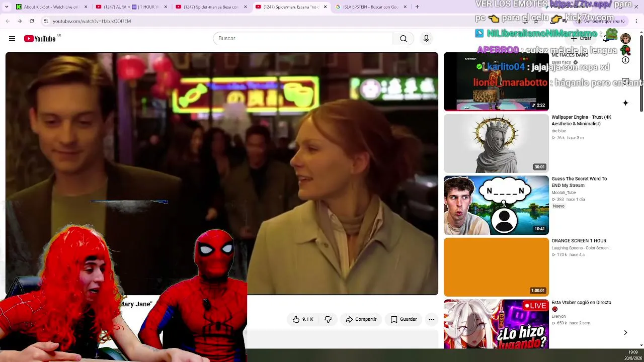Start voice search with the microphone
Viewport: 644px width, 362px height.
point(426,39)
